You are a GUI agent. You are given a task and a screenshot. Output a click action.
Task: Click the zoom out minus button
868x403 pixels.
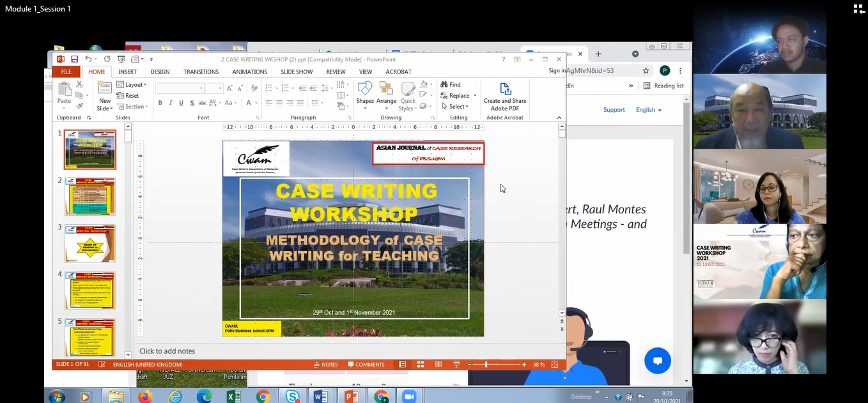pos(468,365)
